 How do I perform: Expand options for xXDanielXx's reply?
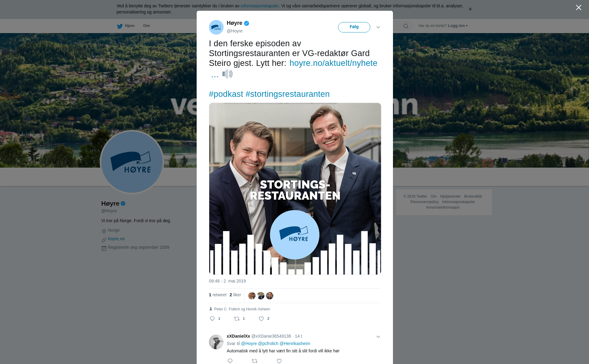378,337
